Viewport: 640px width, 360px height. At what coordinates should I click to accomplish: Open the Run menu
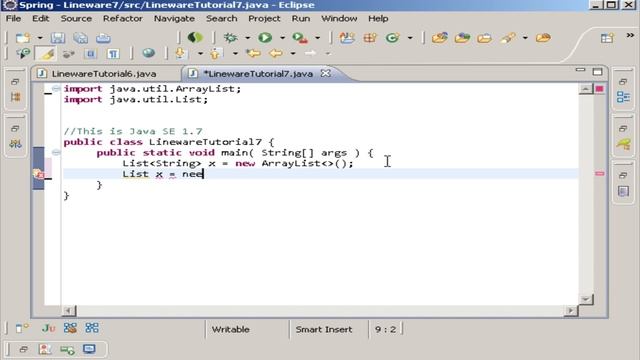(x=301, y=18)
